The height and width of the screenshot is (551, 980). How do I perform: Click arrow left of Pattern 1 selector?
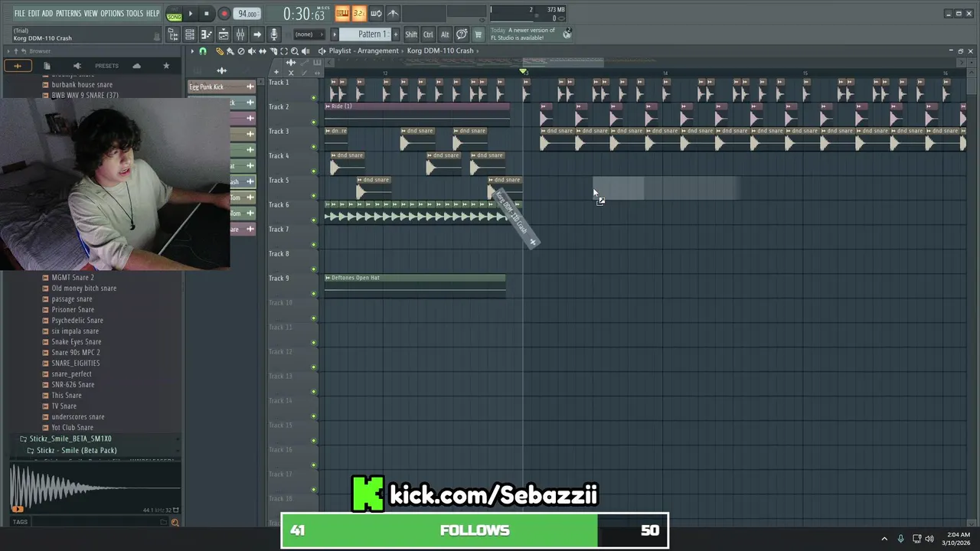[x=334, y=34]
